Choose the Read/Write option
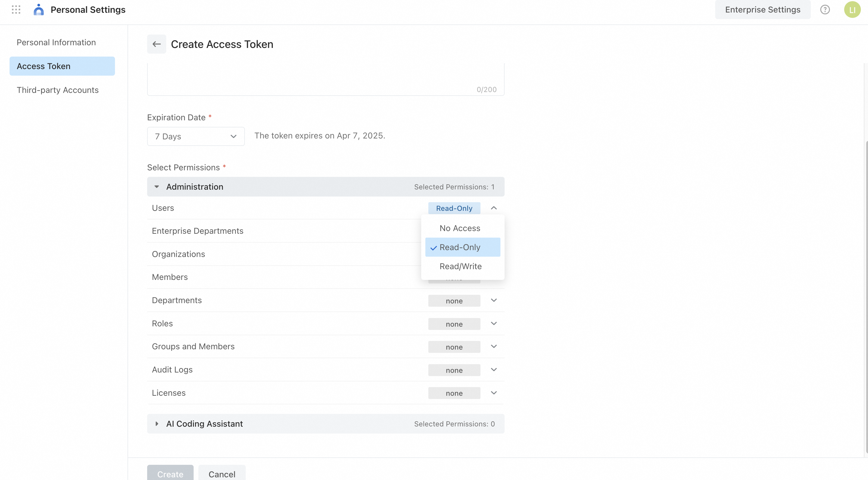 point(460,267)
